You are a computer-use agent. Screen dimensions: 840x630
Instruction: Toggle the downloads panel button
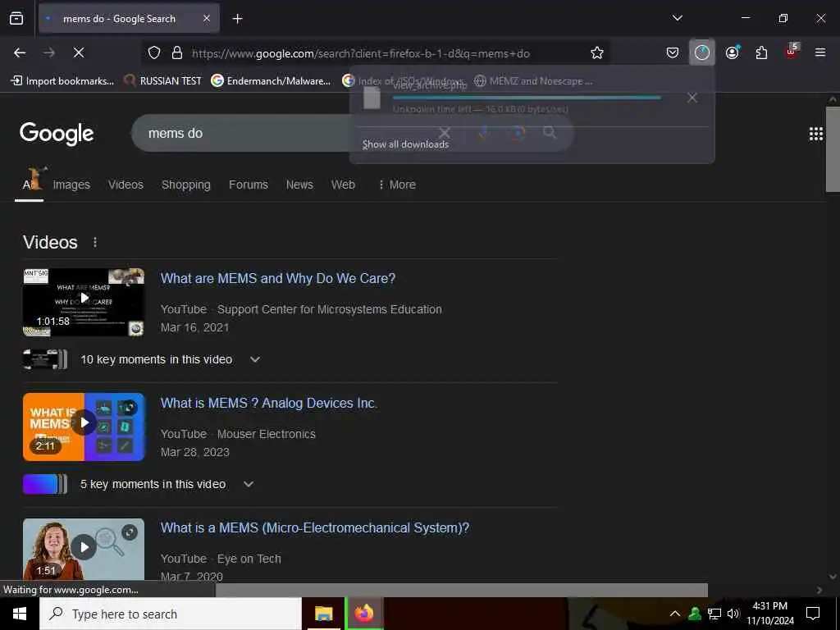point(702,52)
